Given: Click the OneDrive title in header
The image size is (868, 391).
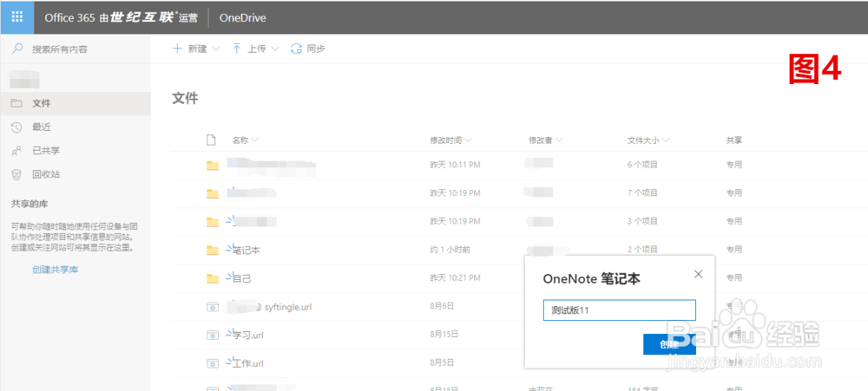Looking at the screenshot, I should (242, 17).
